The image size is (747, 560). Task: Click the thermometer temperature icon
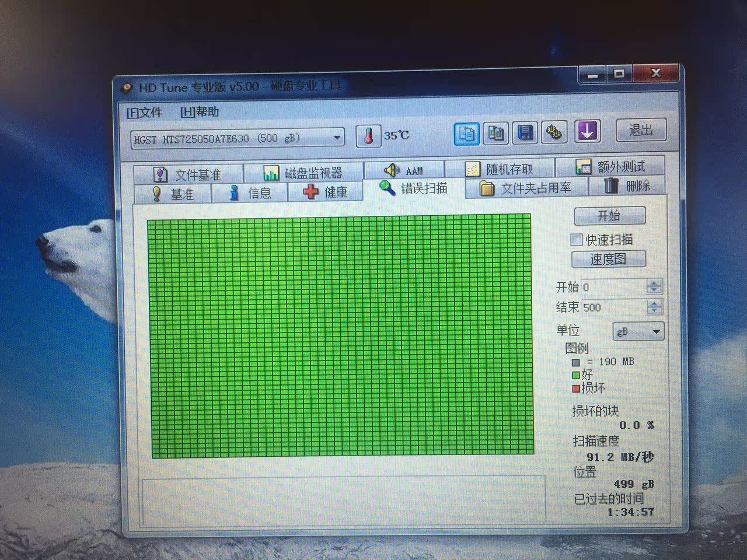coord(368,136)
